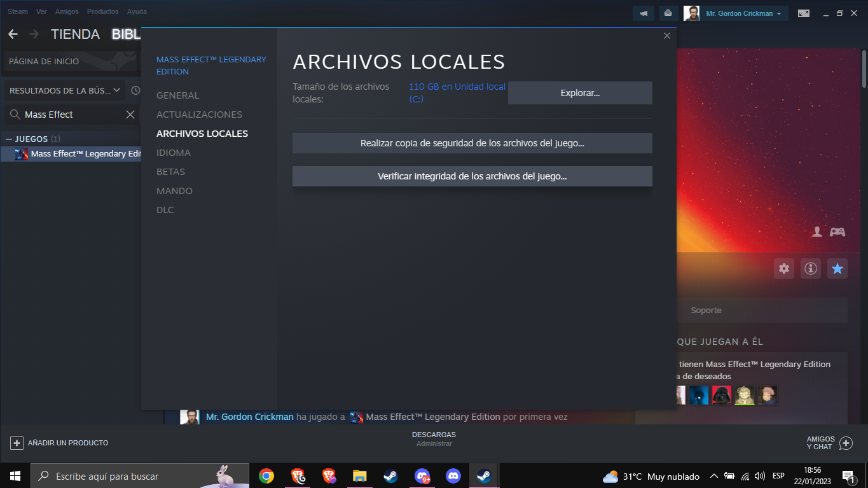Open the Amigos menu
The height and width of the screenshot is (488, 868).
[x=67, y=11]
